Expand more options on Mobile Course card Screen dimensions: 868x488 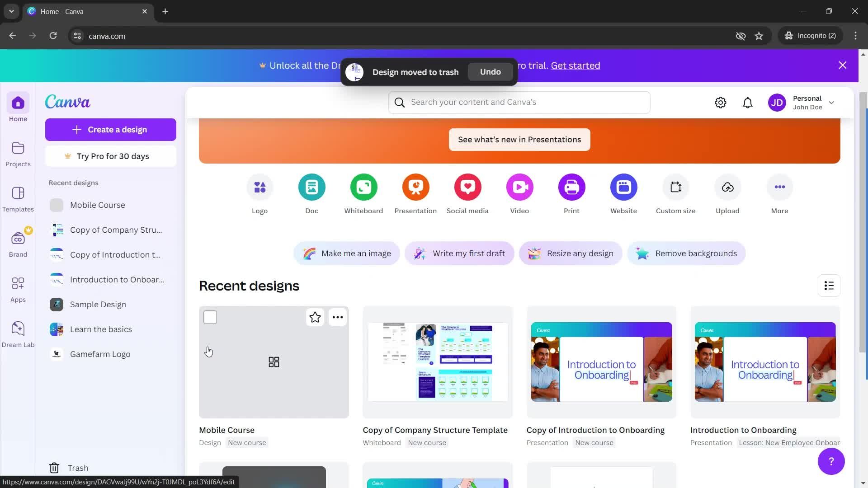pos(338,317)
